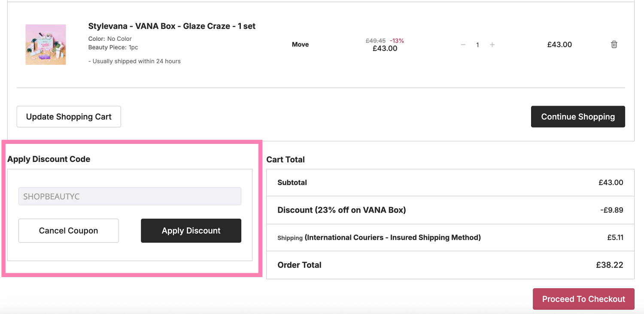Select the discount amount -£9.89
This screenshot has height=314, width=644.
click(611, 210)
